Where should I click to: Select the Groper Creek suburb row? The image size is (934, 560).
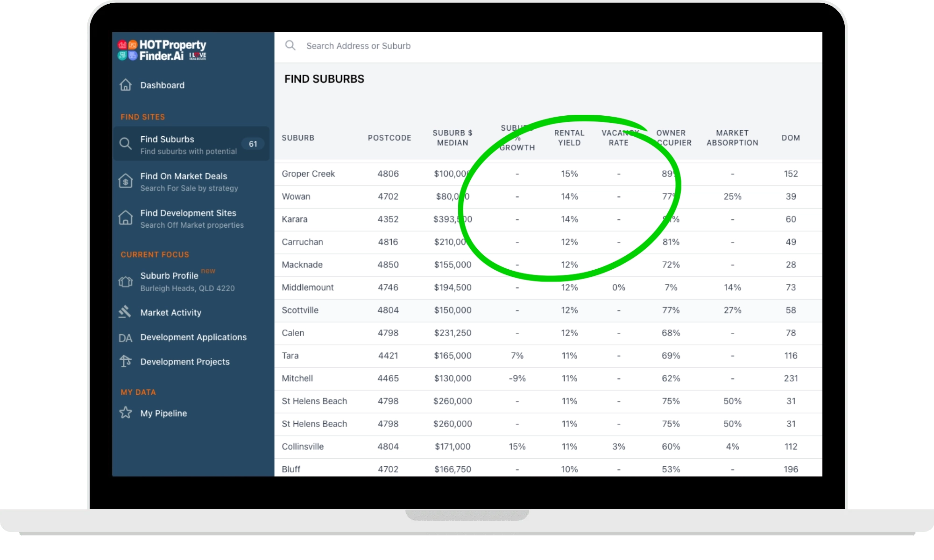(308, 174)
